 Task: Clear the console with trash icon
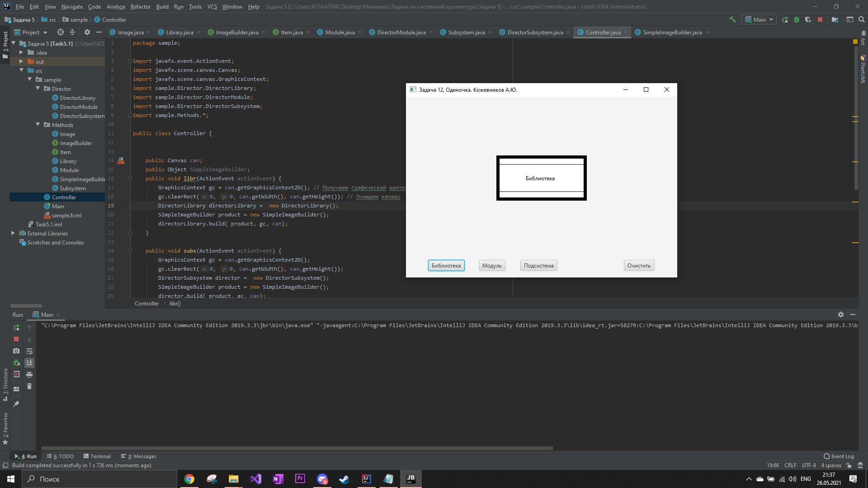tap(29, 386)
